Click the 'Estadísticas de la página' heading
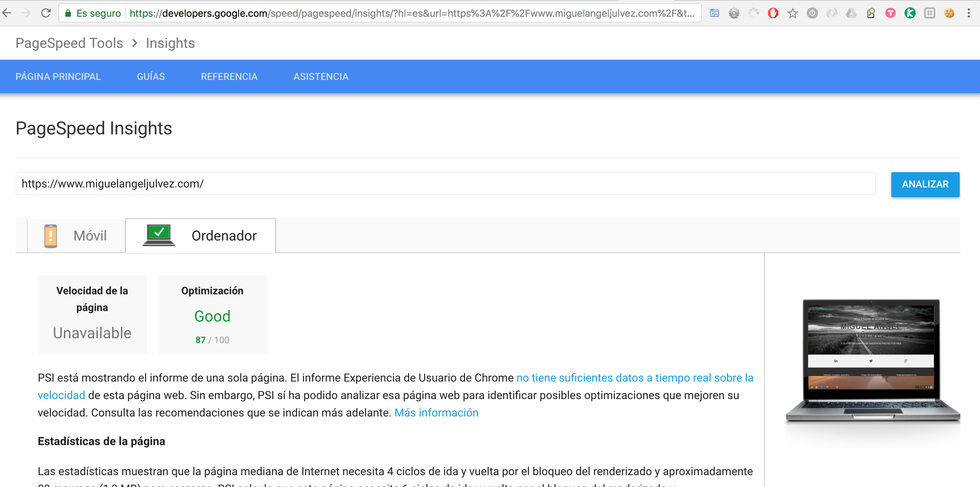Screen dimensions: 980x487 (102, 441)
